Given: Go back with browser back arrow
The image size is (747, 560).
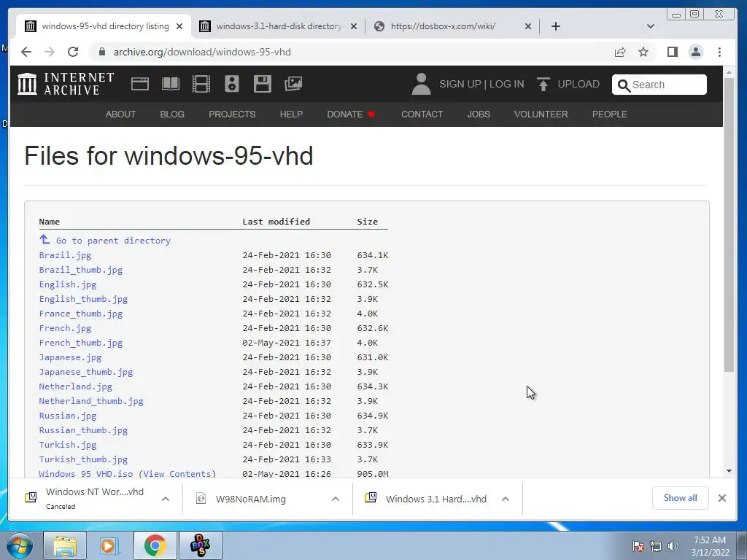Looking at the screenshot, I should pyautogui.click(x=26, y=52).
